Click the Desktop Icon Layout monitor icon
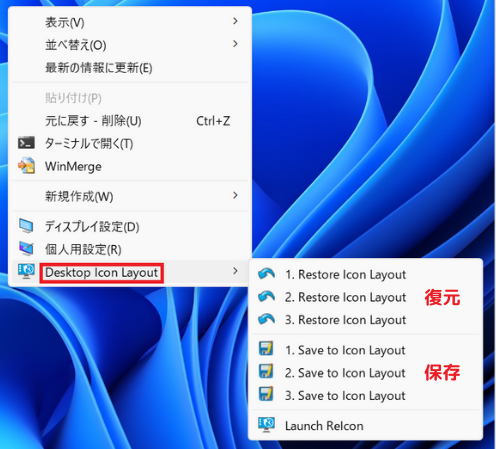This screenshot has height=449, width=496. click(26, 271)
